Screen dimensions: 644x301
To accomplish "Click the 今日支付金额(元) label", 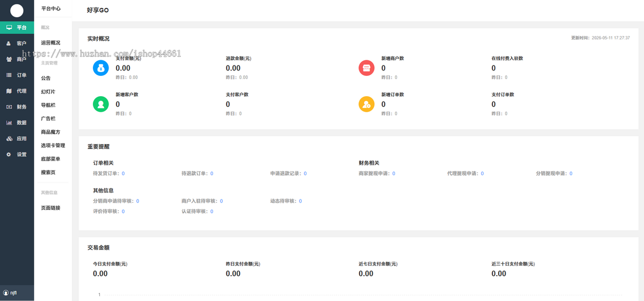I will 110,264.
